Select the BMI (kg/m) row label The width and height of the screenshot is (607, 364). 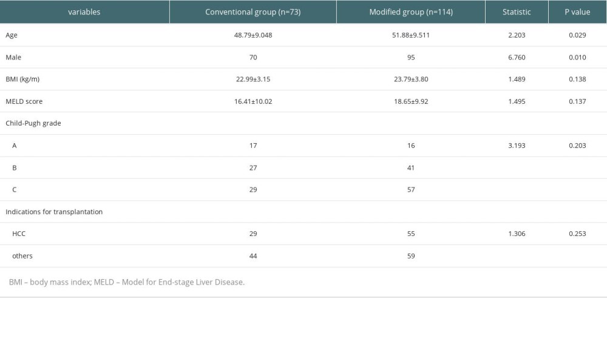click(22, 79)
